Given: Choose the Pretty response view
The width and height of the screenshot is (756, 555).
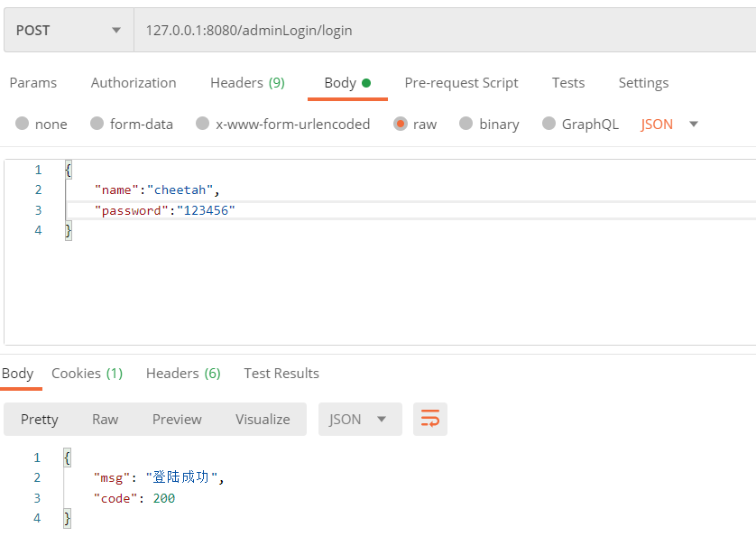Looking at the screenshot, I should [x=40, y=419].
